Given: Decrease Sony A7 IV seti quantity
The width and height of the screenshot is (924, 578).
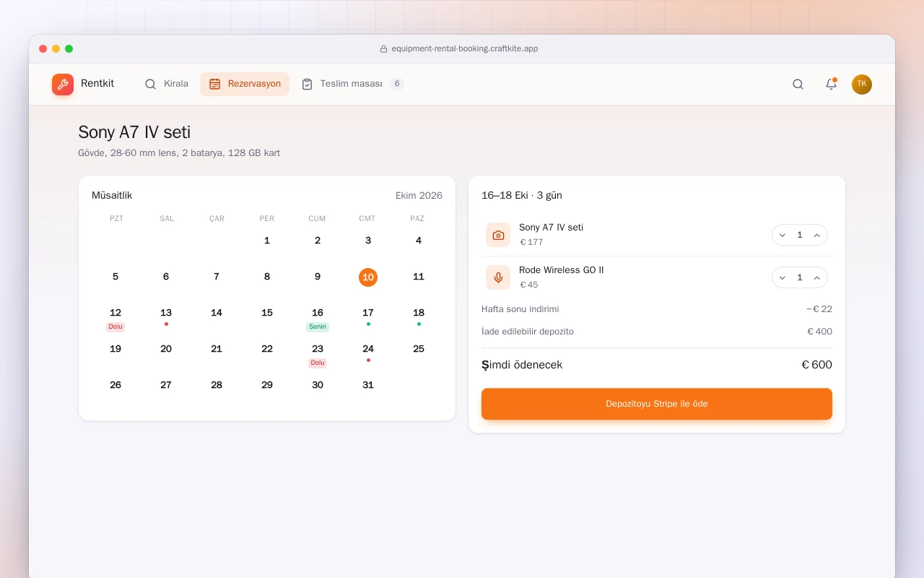Looking at the screenshot, I should pos(783,235).
